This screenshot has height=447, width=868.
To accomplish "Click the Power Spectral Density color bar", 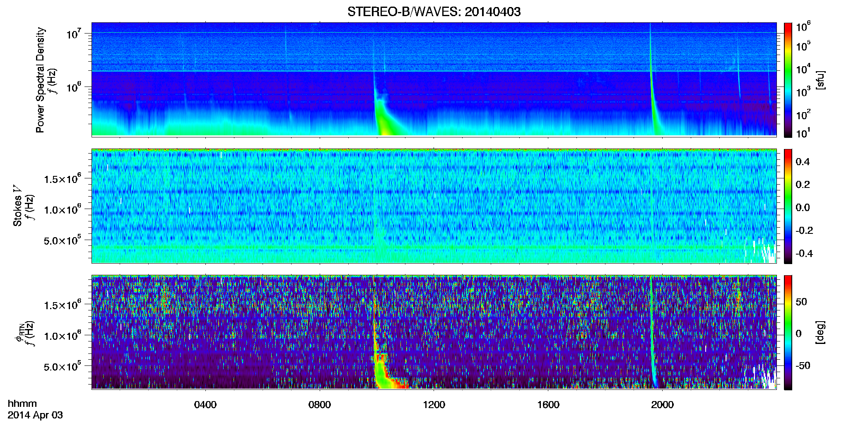I will 788,80.
